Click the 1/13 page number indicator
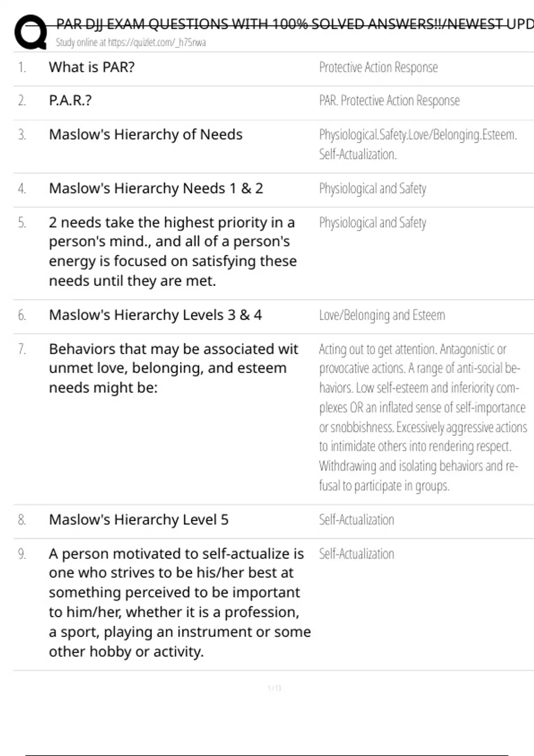534x756 pixels. point(274,688)
